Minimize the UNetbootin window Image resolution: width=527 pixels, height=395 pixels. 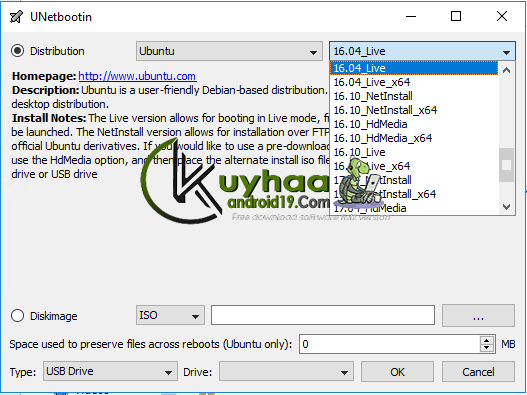(x=411, y=16)
